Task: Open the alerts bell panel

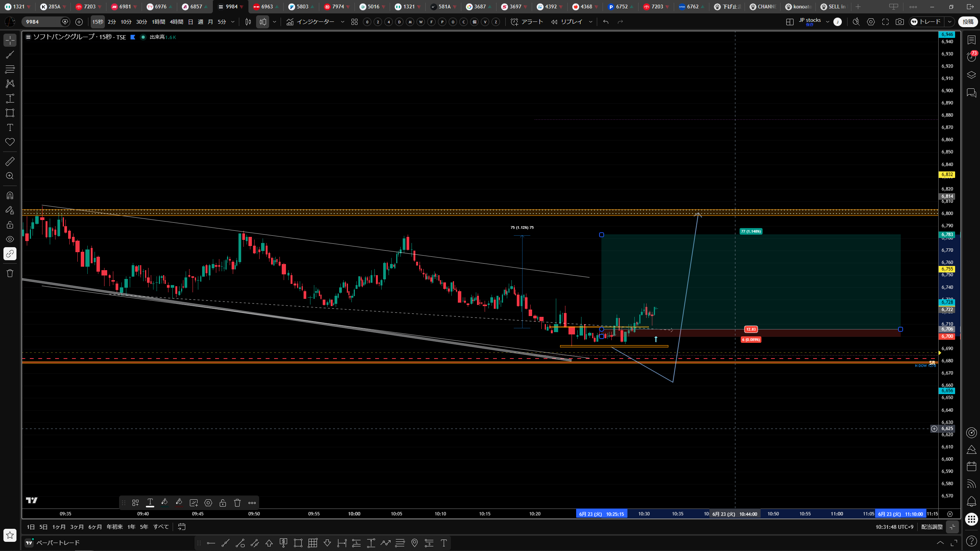Action: pos(971,502)
